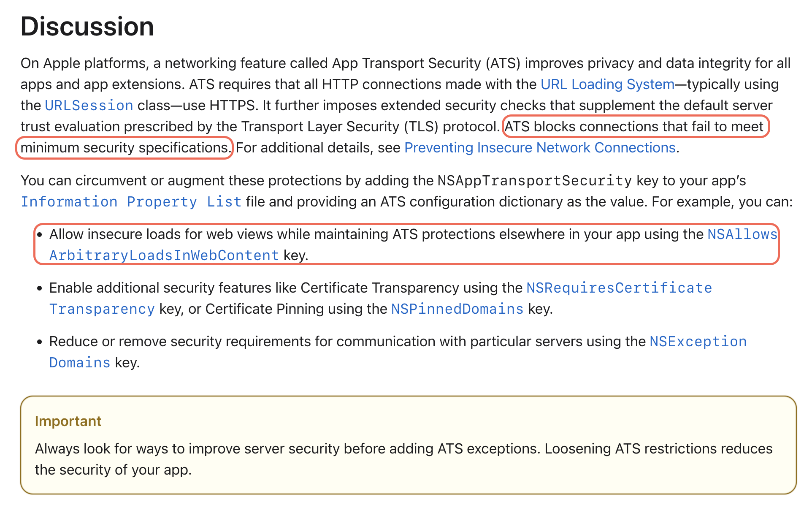Open the NSRequiresCertificateTransparency key link
This screenshot has height=505, width=812.
pos(619,288)
